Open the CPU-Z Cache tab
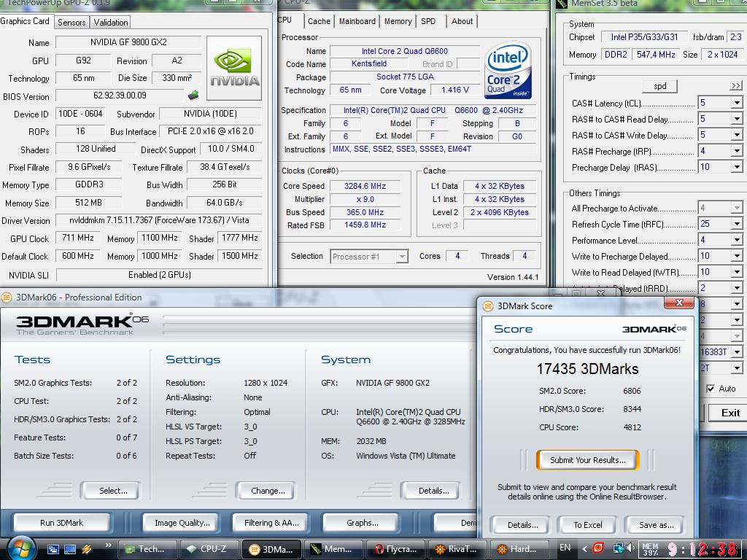 point(319,21)
